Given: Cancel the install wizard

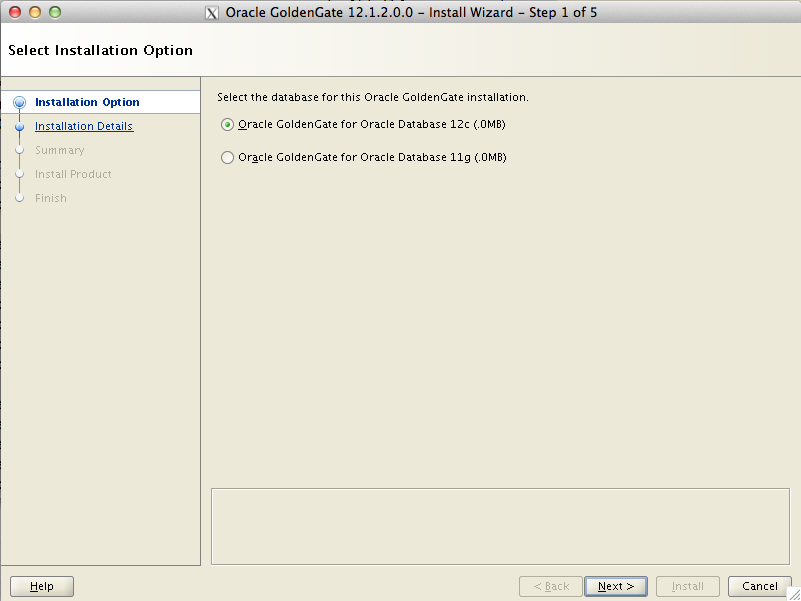Looking at the screenshot, I should pyautogui.click(x=760, y=586).
